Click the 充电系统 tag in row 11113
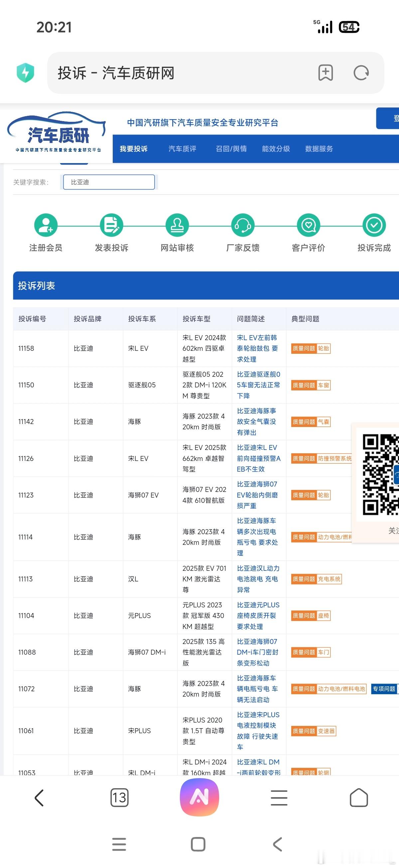 [x=329, y=579]
